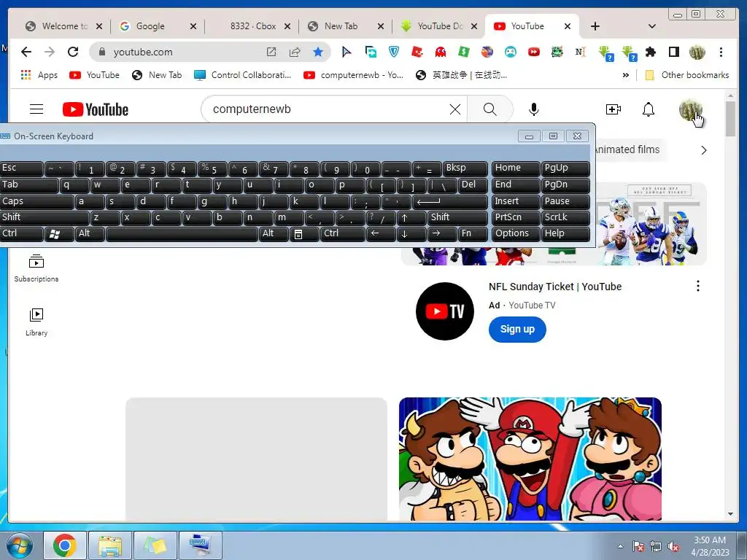Toggle Fn key on On-Screen Keyboard
The width and height of the screenshot is (747, 560).
(473, 234)
